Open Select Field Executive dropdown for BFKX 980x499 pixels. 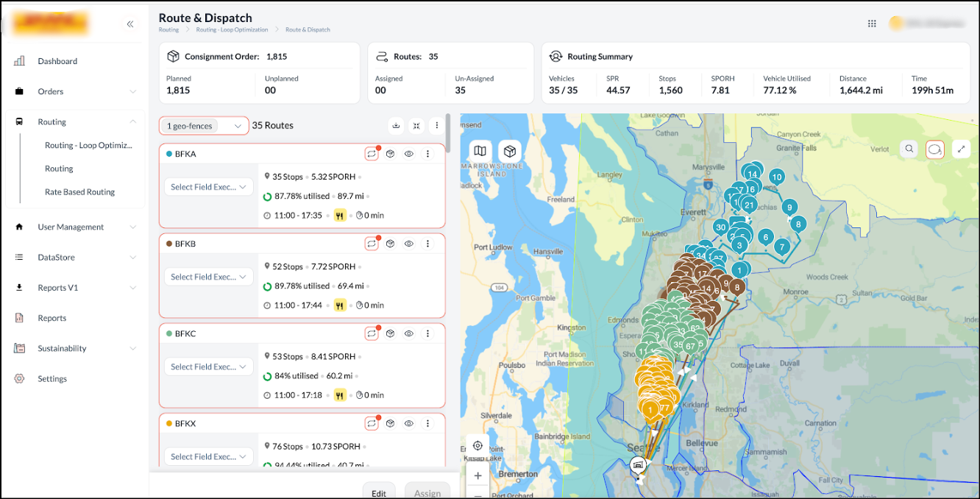pos(208,456)
